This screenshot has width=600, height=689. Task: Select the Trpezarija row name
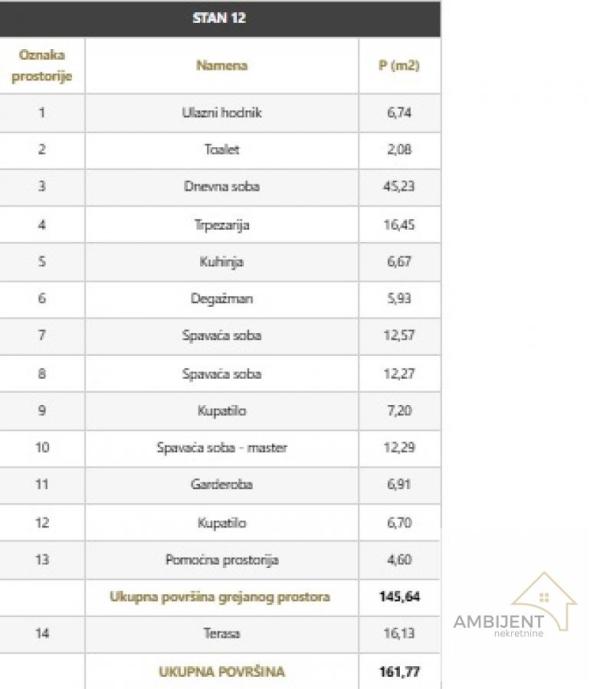[222, 225]
